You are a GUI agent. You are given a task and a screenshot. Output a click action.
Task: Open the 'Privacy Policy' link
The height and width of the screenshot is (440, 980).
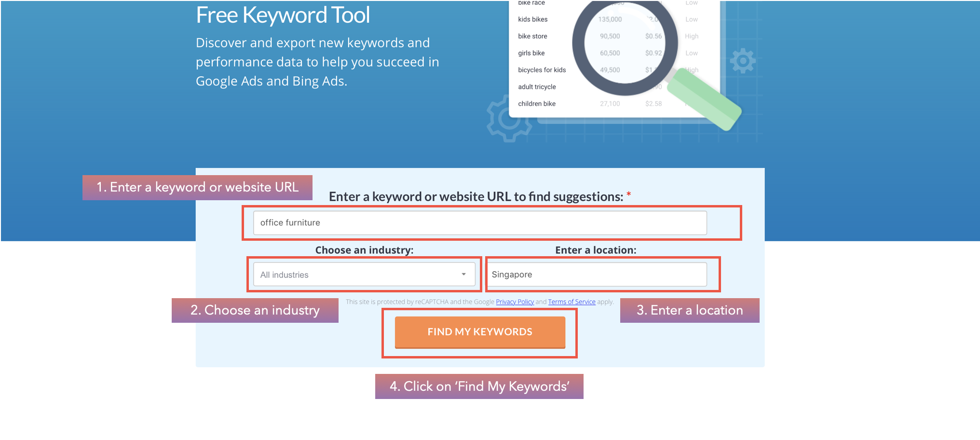[515, 302]
